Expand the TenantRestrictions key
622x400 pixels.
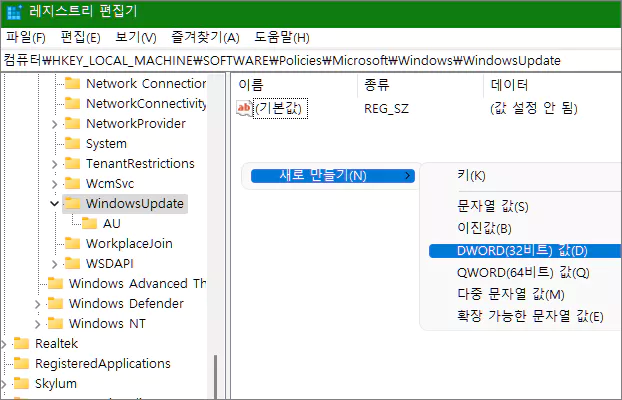point(54,164)
